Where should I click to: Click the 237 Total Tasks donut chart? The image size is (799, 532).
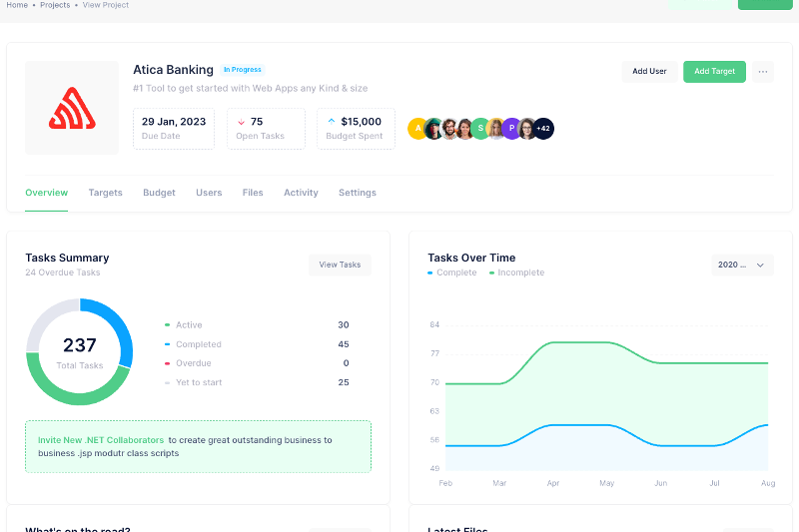[x=79, y=351]
